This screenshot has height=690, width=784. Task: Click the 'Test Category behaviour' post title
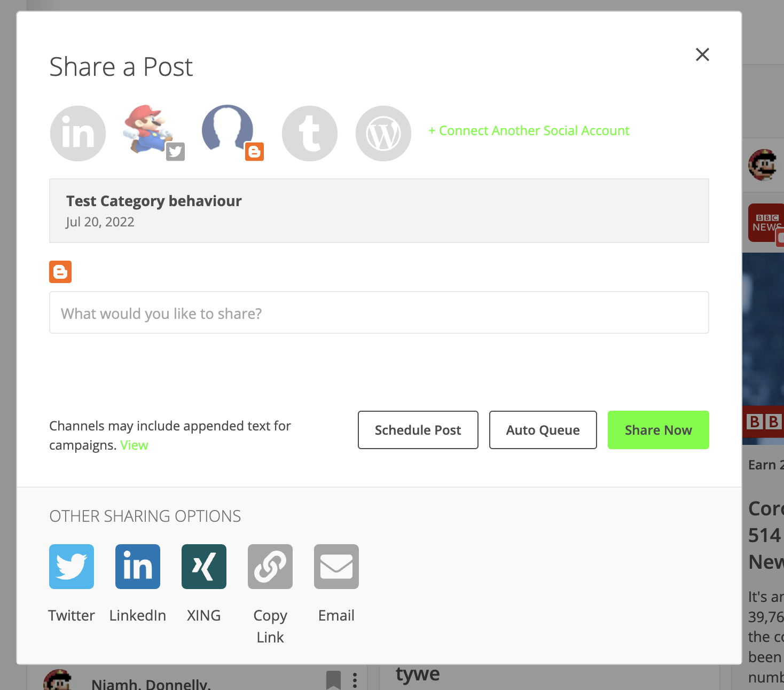tap(154, 201)
